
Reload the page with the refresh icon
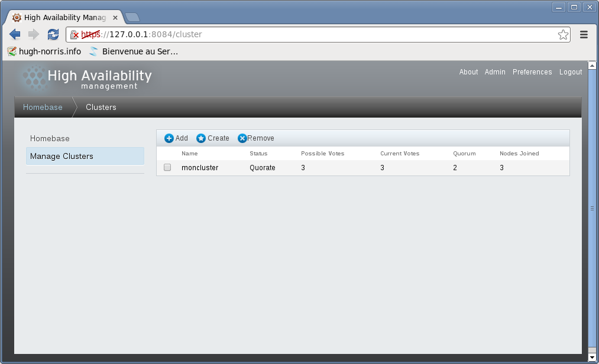click(53, 34)
